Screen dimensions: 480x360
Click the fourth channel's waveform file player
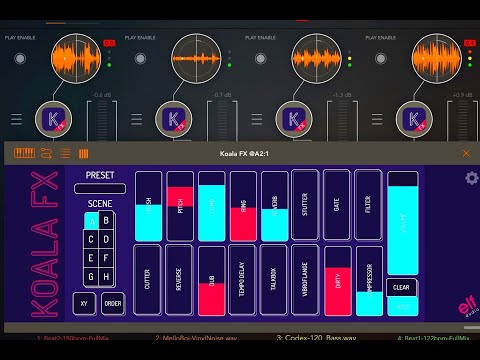tap(437, 58)
